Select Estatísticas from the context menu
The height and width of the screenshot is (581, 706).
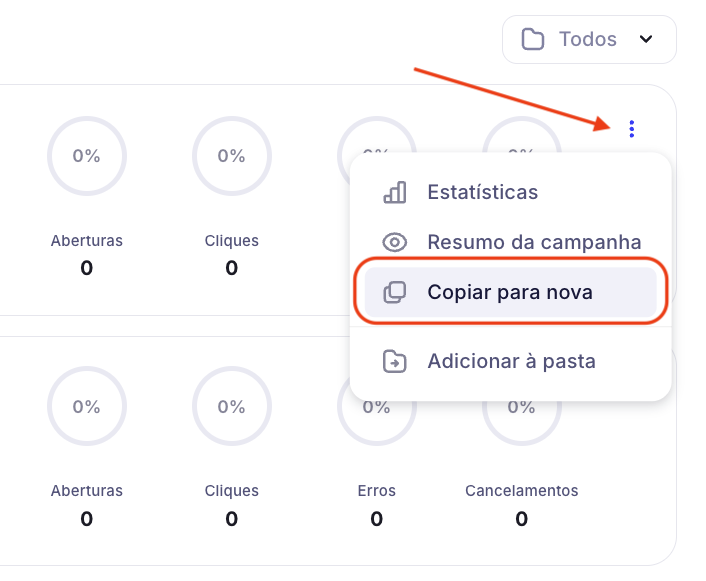[x=482, y=193]
